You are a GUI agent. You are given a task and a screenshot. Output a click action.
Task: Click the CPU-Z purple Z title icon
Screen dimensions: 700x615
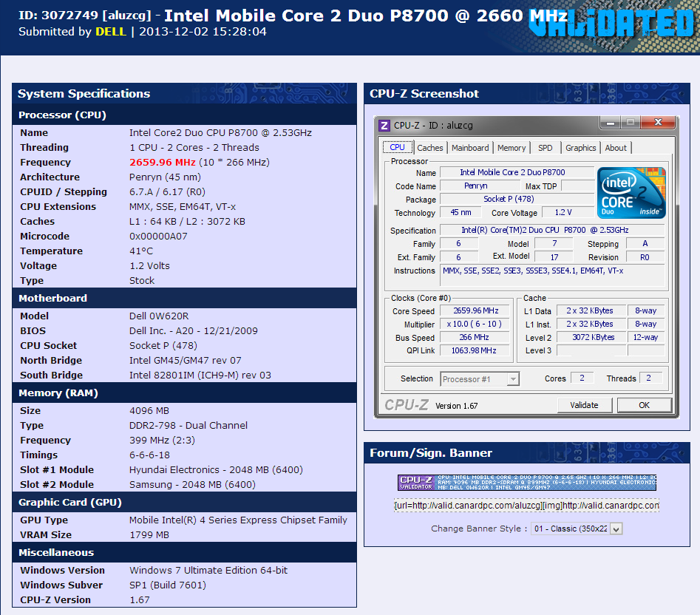click(x=384, y=126)
